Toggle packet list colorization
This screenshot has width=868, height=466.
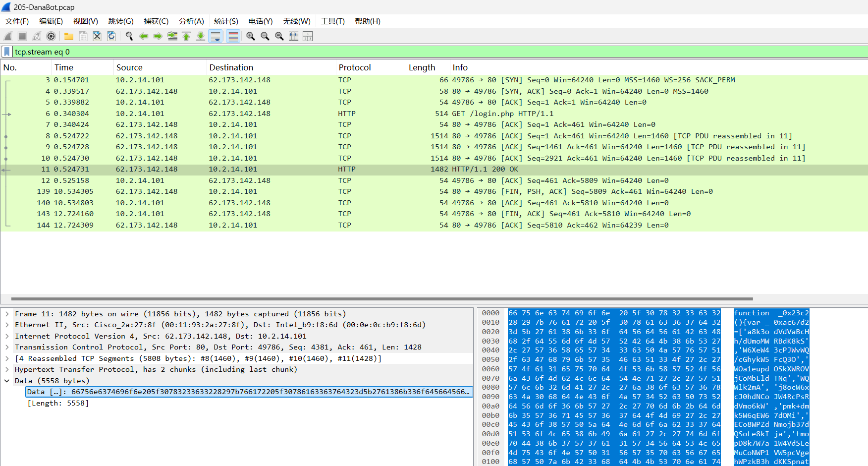233,36
